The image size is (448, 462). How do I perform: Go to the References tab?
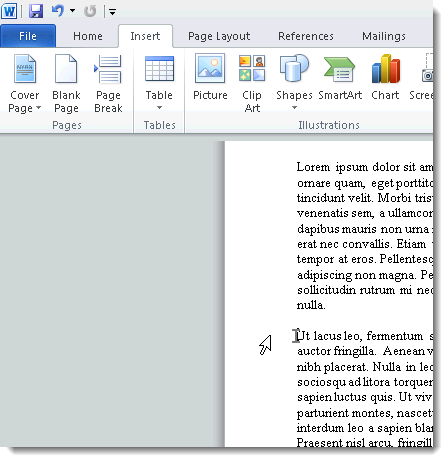pyautogui.click(x=306, y=36)
